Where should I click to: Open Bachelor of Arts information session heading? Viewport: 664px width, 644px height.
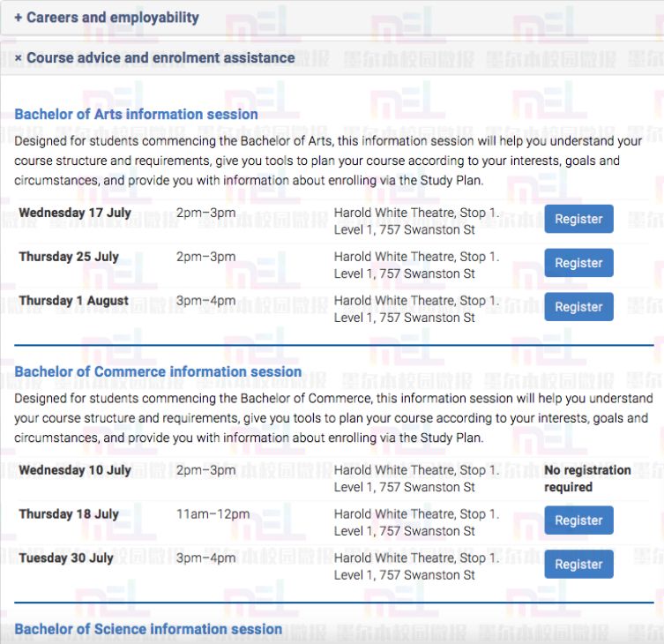coord(136,115)
